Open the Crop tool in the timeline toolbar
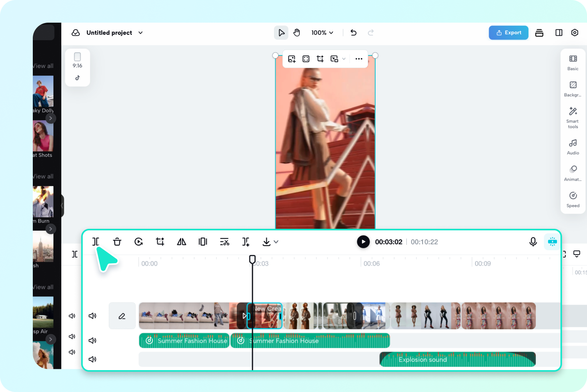 [160, 242]
